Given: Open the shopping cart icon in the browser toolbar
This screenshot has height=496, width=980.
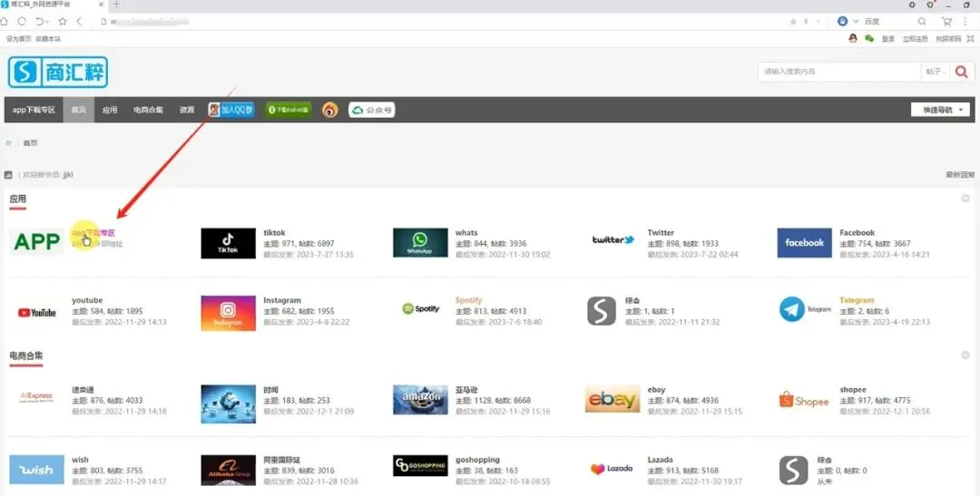Looking at the screenshot, I should [946, 21].
